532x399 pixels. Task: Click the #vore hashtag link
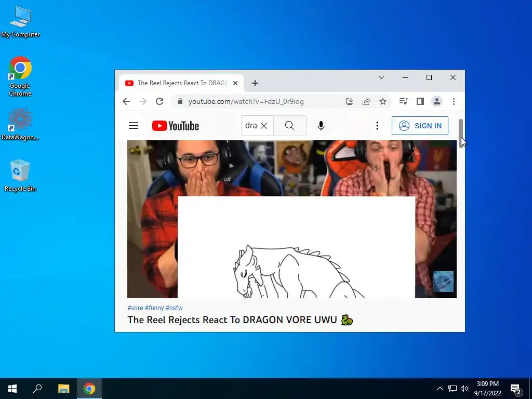[135, 308]
